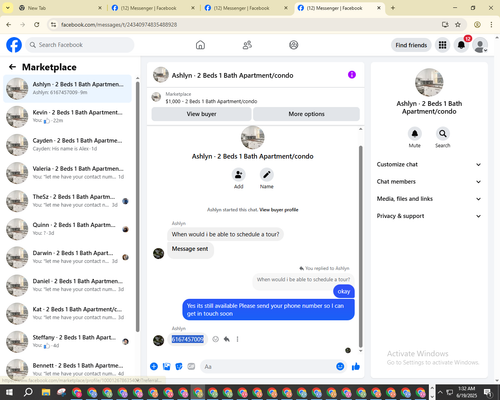Image resolution: width=500 pixels, height=400 pixels.
Task: Open the Kevin conversation
Action: 67,116
